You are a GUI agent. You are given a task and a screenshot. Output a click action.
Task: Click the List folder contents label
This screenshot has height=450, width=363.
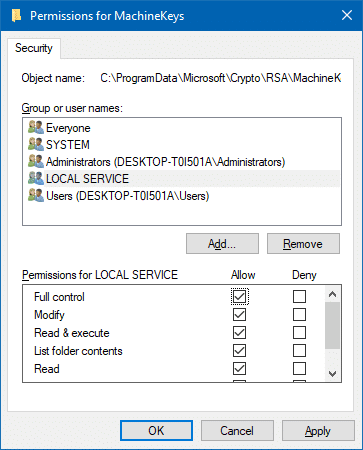[x=78, y=351]
